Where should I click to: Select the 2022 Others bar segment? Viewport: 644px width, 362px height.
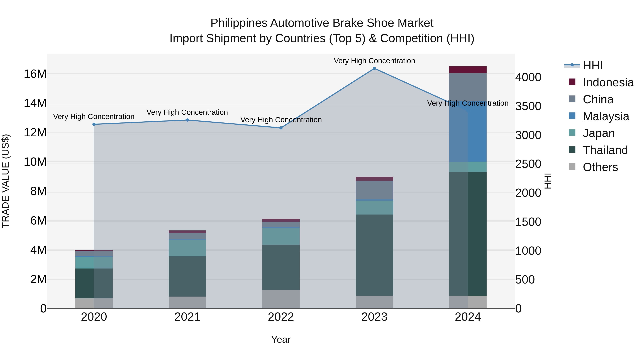[281, 299]
